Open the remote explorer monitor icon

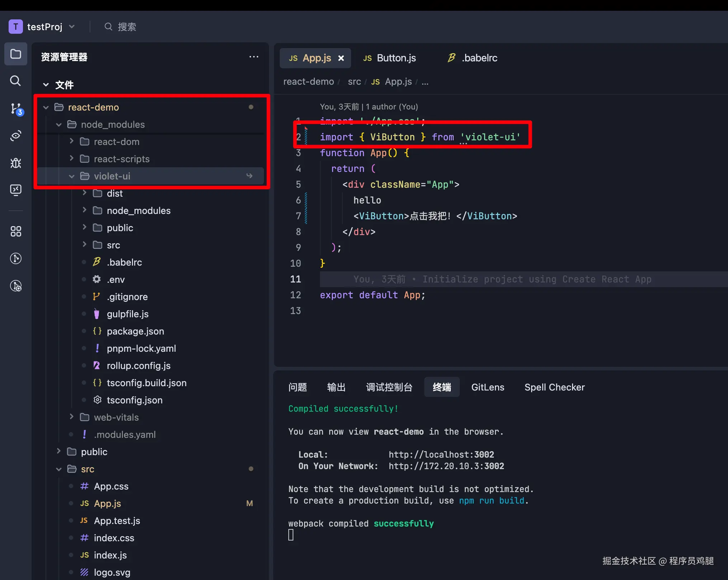tap(15, 190)
